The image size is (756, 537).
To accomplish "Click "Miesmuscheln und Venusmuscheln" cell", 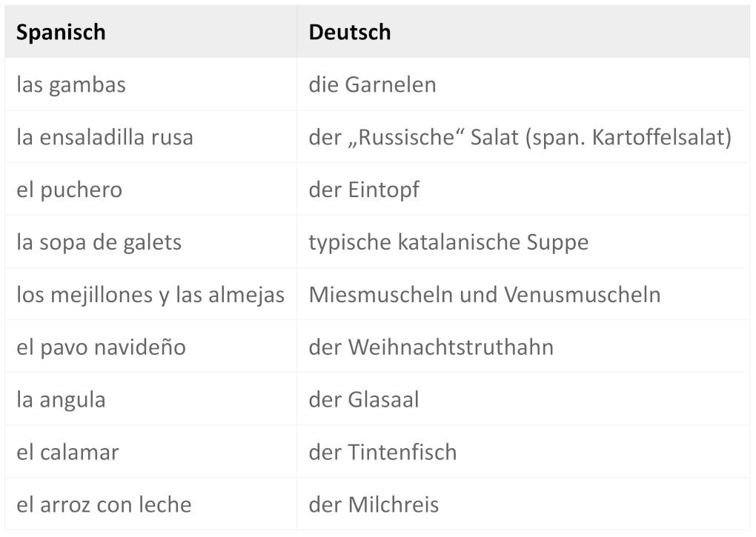I will (484, 295).
